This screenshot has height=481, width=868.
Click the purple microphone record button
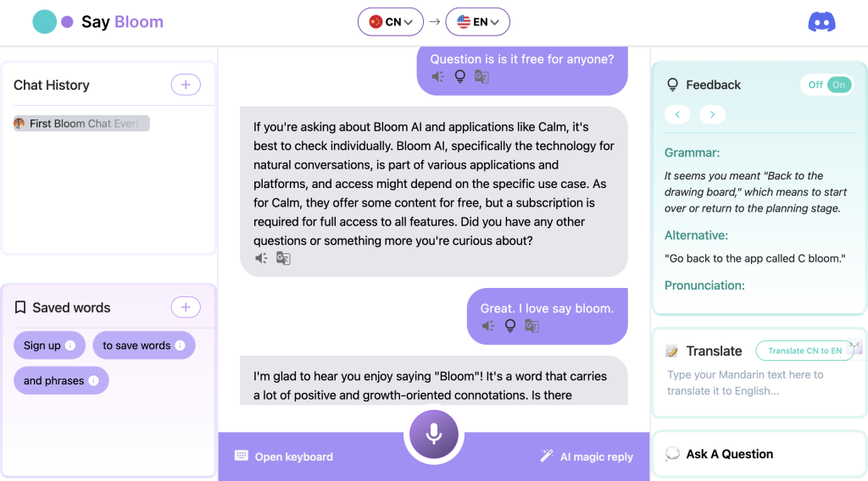click(x=434, y=434)
